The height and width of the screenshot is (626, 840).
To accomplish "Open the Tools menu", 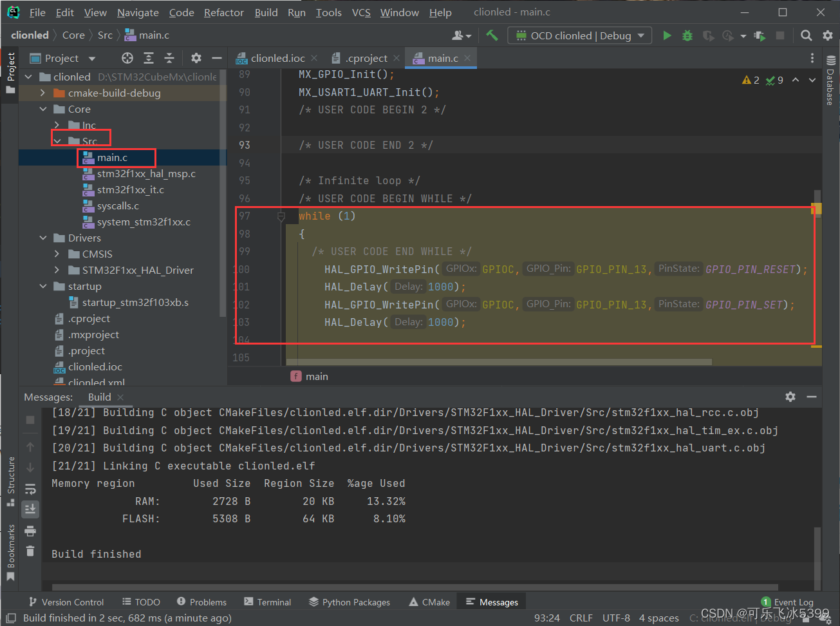I will [x=328, y=12].
